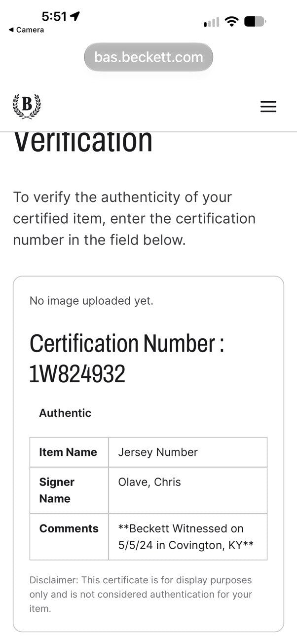
Task: Tap the Beckett Witnessed comment text
Action: [x=186, y=538]
